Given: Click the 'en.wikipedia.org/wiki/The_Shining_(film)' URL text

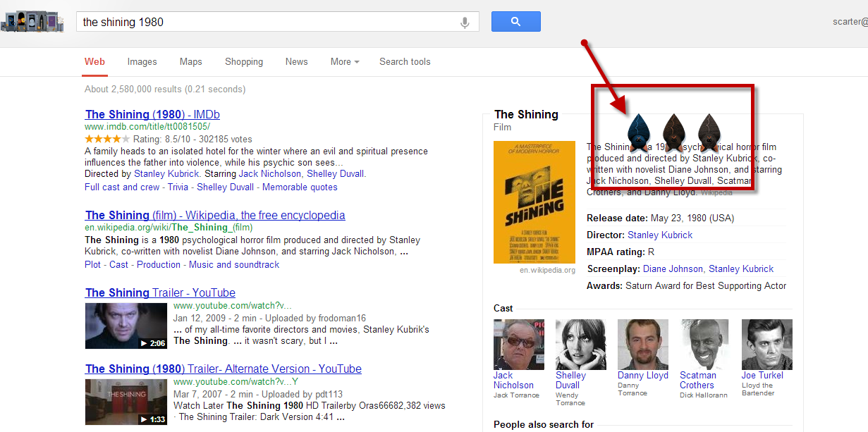Looking at the screenshot, I should 169,228.
